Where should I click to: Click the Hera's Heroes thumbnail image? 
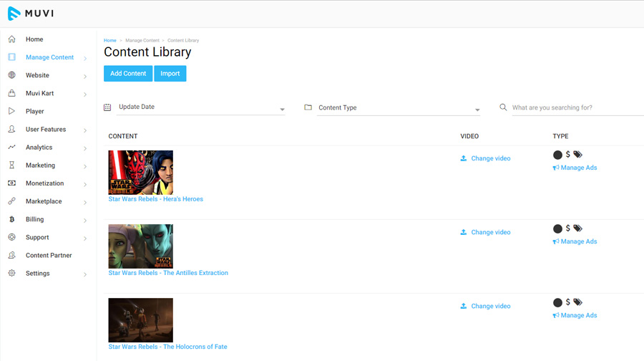[x=141, y=173]
